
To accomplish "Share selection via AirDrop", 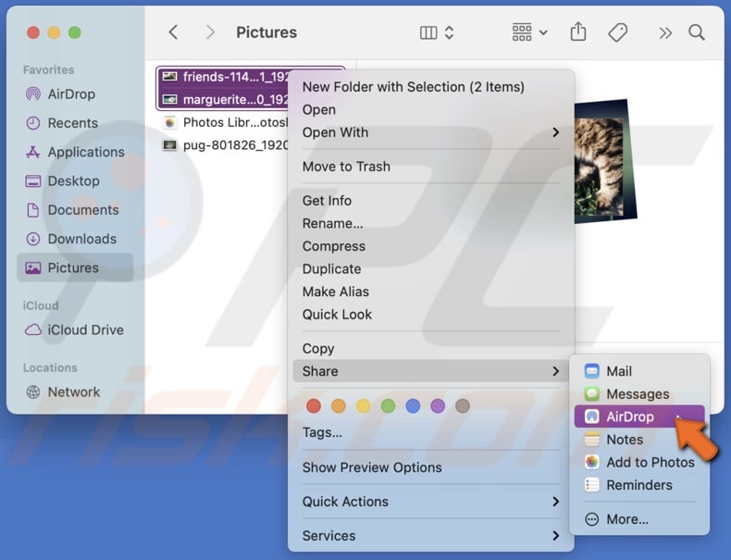I will click(629, 417).
